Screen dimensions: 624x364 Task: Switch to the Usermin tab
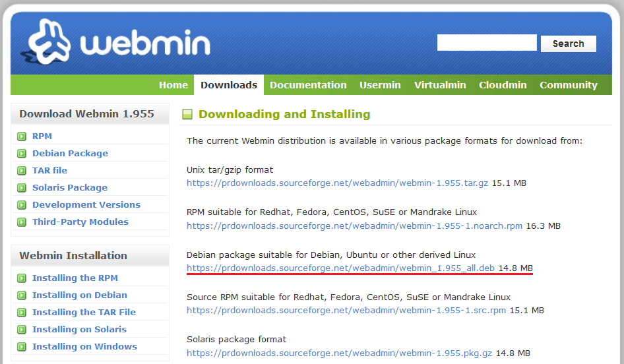coord(380,84)
